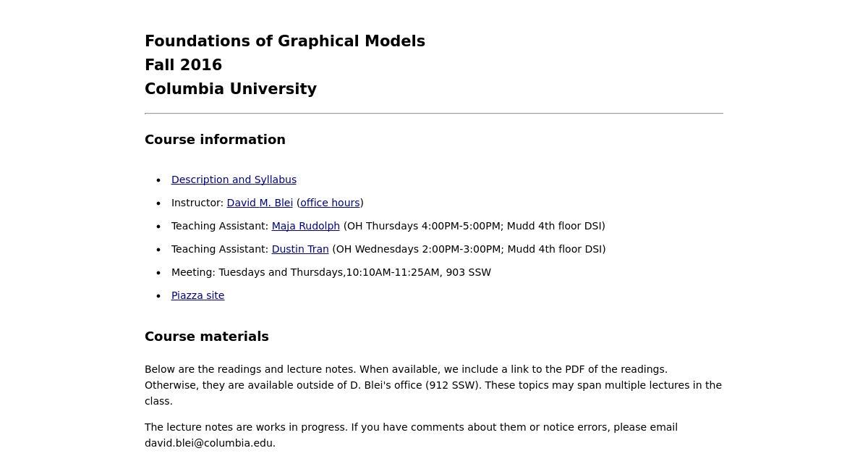Visit Maja Rudolph's linked page
Viewport: 868px width, 456px height.
[305, 226]
